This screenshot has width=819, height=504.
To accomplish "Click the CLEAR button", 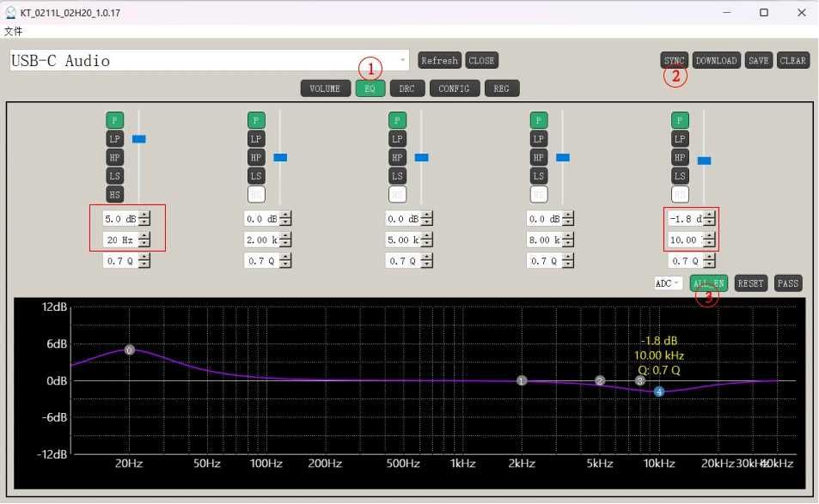I will [x=792, y=60].
